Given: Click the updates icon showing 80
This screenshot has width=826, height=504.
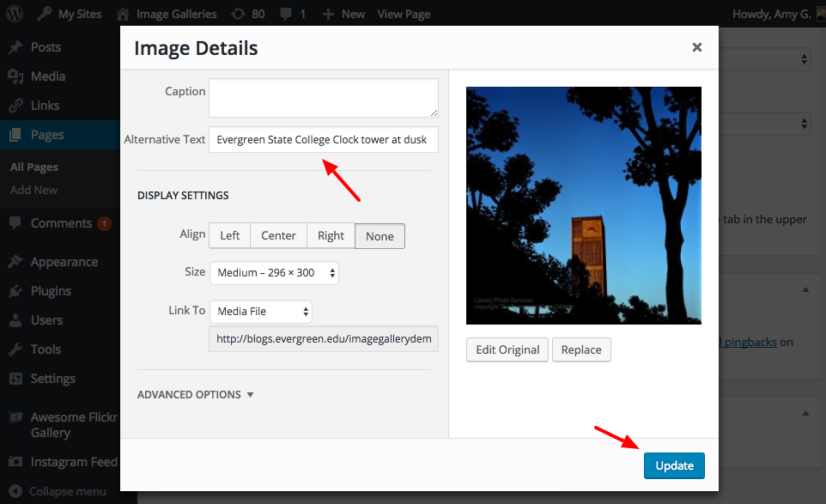Looking at the screenshot, I should (x=238, y=14).
